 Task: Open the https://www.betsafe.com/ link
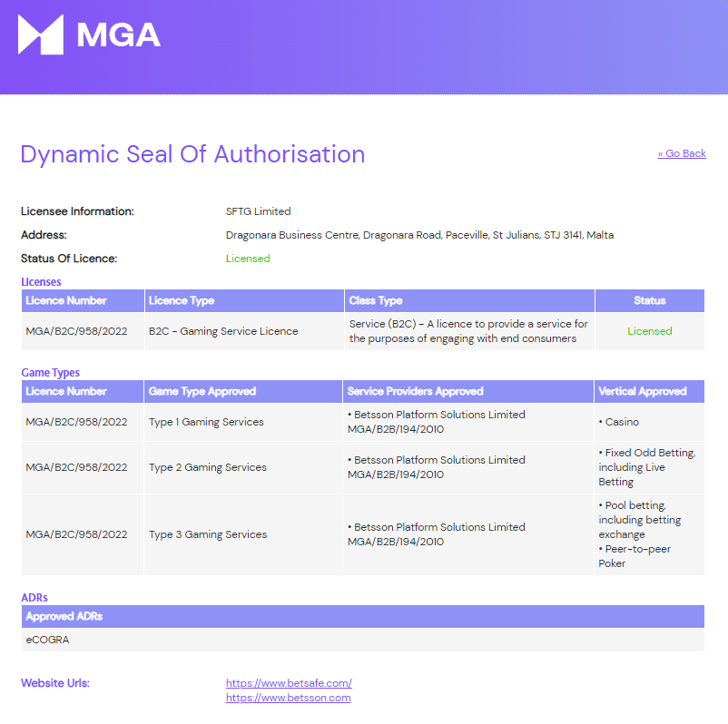click(x=289, y=683)
